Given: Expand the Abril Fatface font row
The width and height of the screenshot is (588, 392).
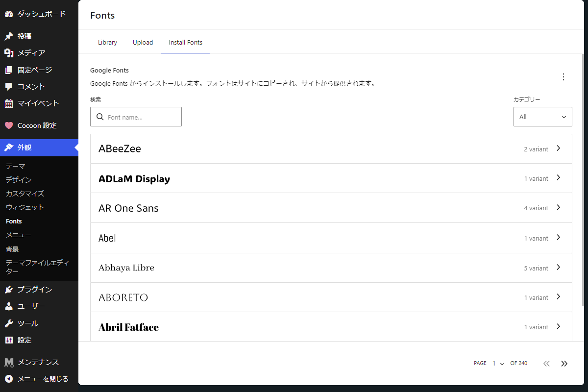Looking at the screenshot, I should click(331, 327).
